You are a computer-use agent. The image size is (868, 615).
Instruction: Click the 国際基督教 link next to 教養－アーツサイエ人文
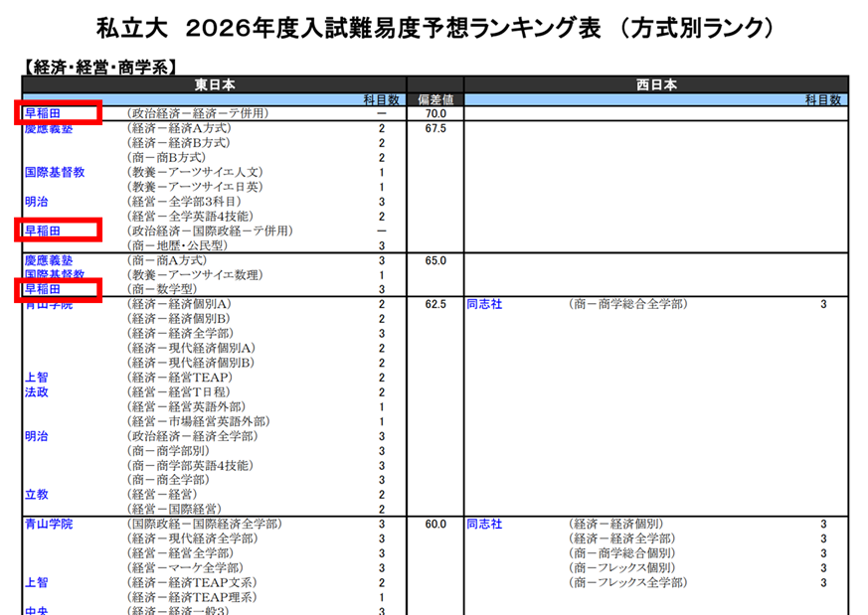(x=55, y=172)
